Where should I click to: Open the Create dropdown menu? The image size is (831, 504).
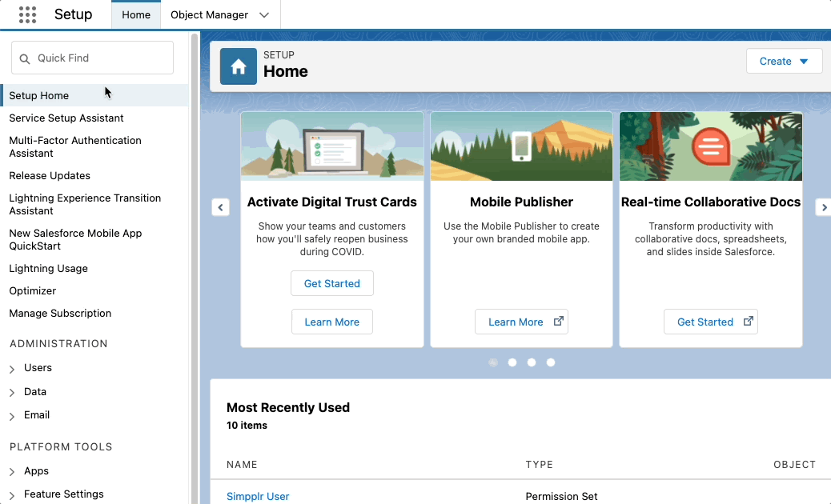(784, 61)
